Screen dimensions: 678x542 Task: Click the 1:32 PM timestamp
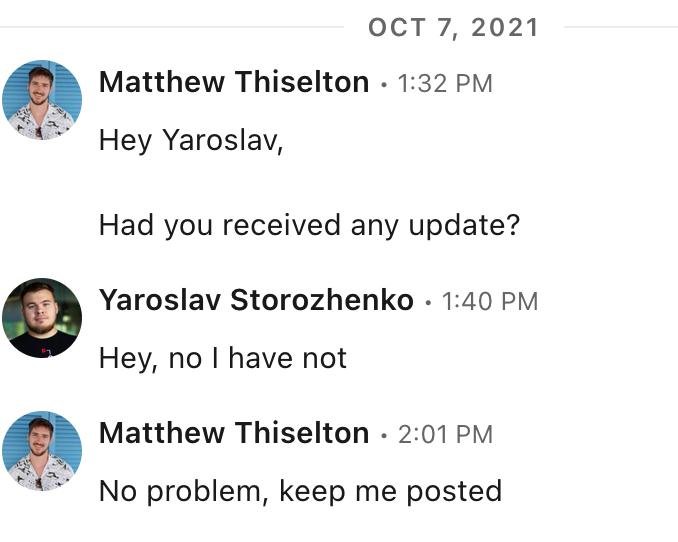click(445, 83)
